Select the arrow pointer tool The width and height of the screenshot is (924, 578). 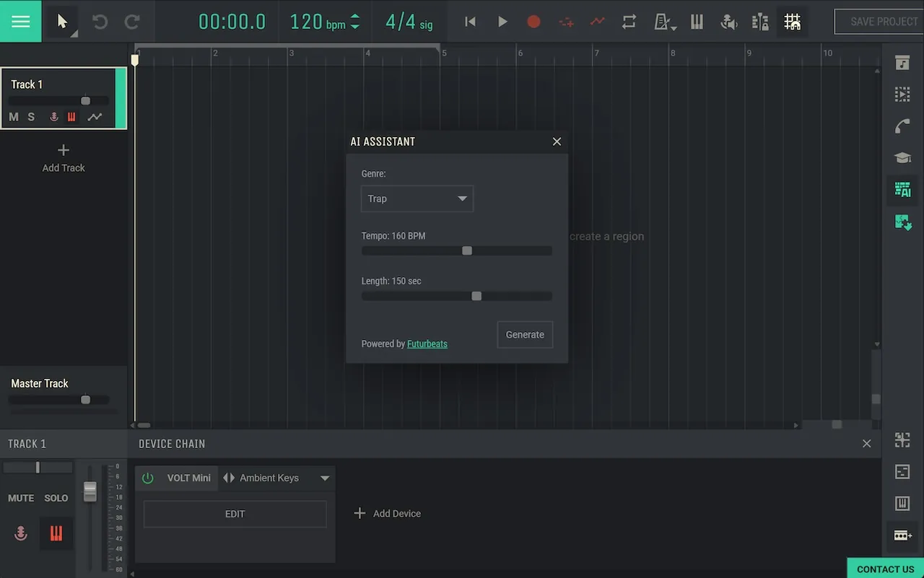point(63,22)
